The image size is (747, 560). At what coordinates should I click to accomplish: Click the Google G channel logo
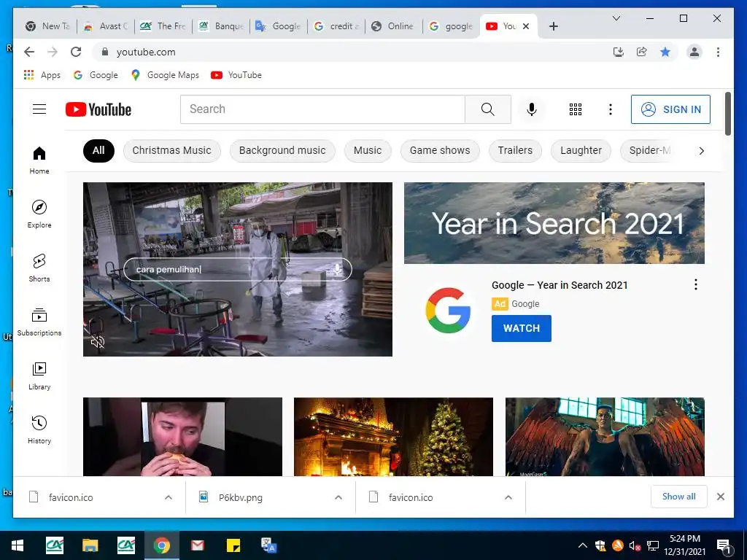click(448, 310)
